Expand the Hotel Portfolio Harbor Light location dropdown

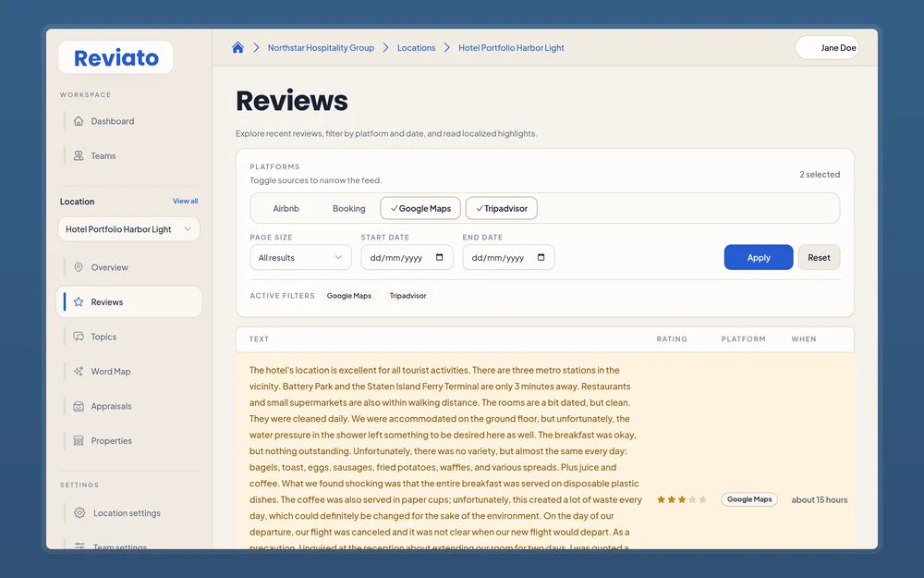(x=129, y=228)
